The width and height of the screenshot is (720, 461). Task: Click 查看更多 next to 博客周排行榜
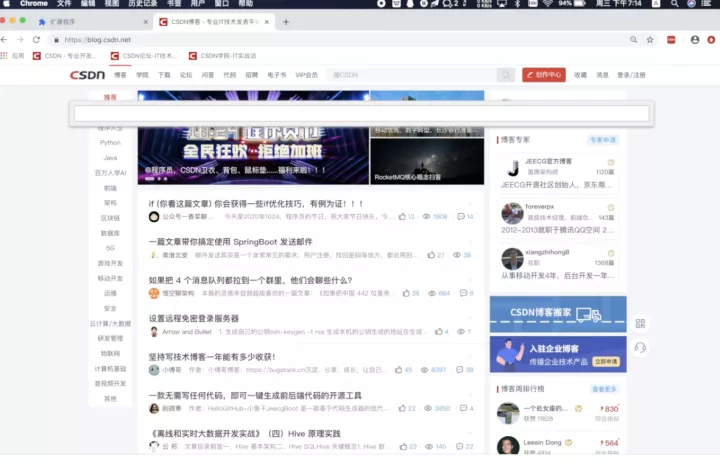(604, 389)
